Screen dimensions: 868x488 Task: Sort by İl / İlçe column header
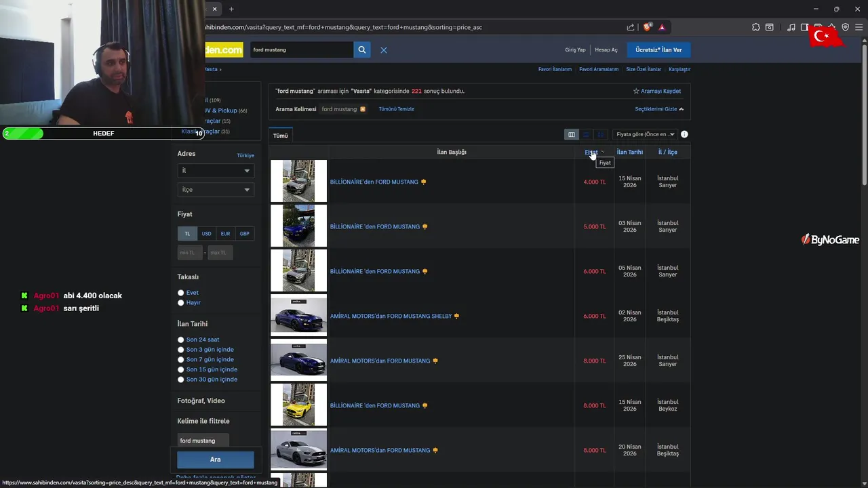(x=668, y=152)
